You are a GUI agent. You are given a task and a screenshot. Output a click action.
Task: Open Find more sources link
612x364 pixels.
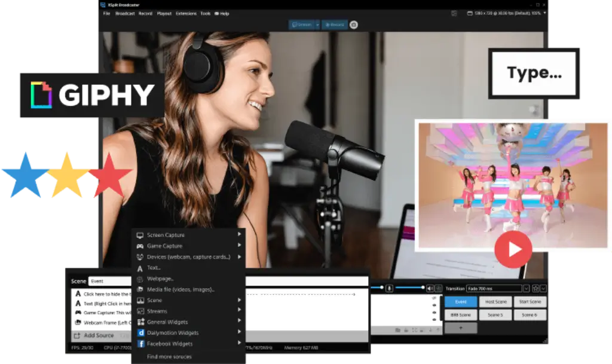(169, 357)
